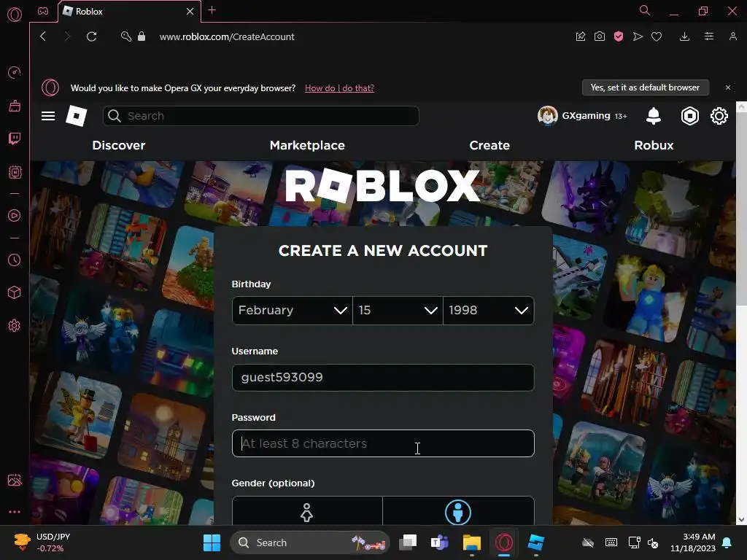747x560 pixels.
Task: Select the Roblox browser tab
Action: 128,11
